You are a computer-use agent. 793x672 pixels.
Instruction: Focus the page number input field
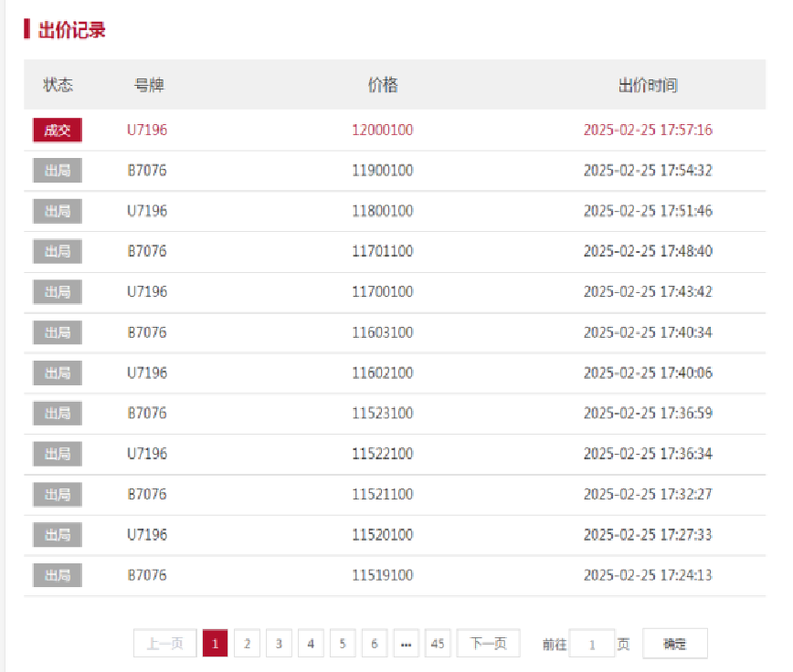tap(592, 644)
